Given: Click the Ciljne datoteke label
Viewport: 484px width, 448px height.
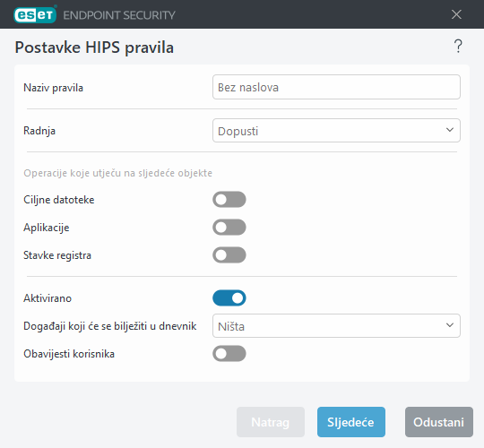Looking at the screenshot, I should click(x=58, y=200).
